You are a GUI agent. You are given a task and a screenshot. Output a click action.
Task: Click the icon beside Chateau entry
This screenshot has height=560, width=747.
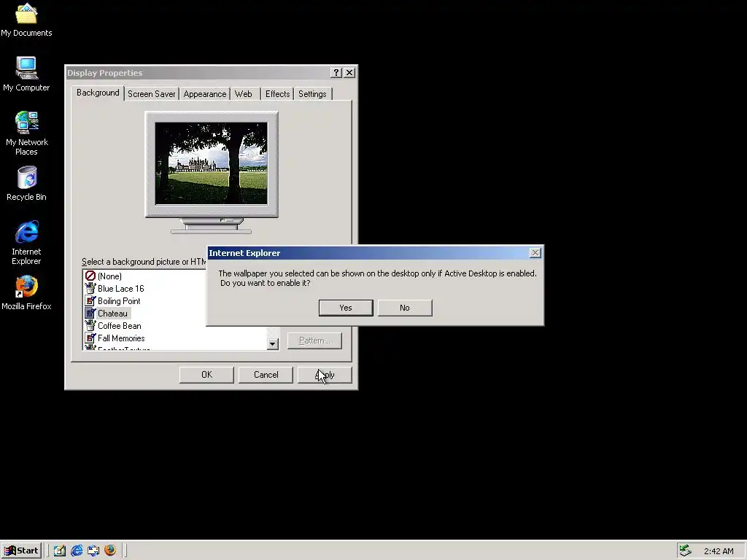coord(90,313)
